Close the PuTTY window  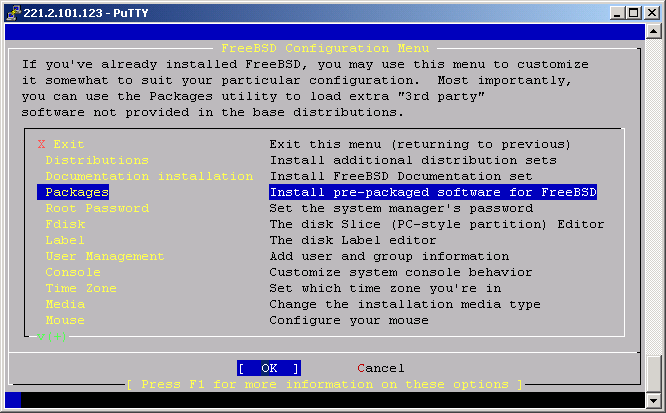click(x=652, y=13)
